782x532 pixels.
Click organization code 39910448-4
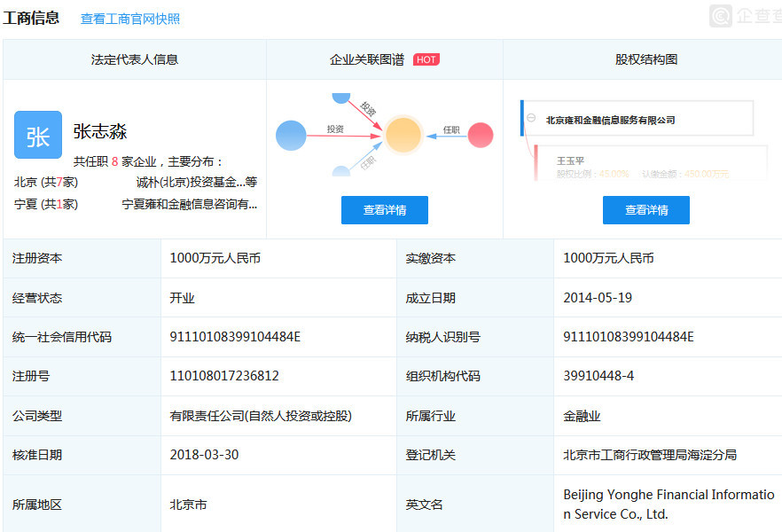pyautogui.click(x=598, y=376)
